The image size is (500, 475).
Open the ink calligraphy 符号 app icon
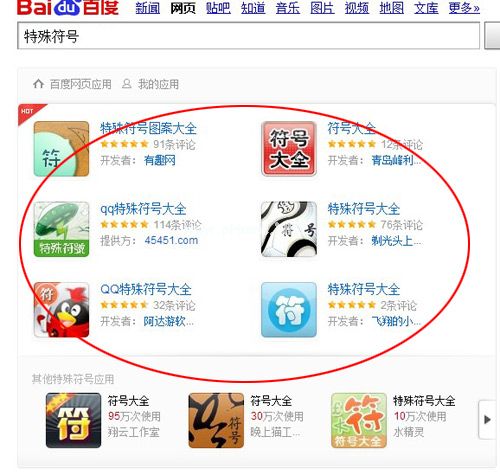tap(289, 229)
